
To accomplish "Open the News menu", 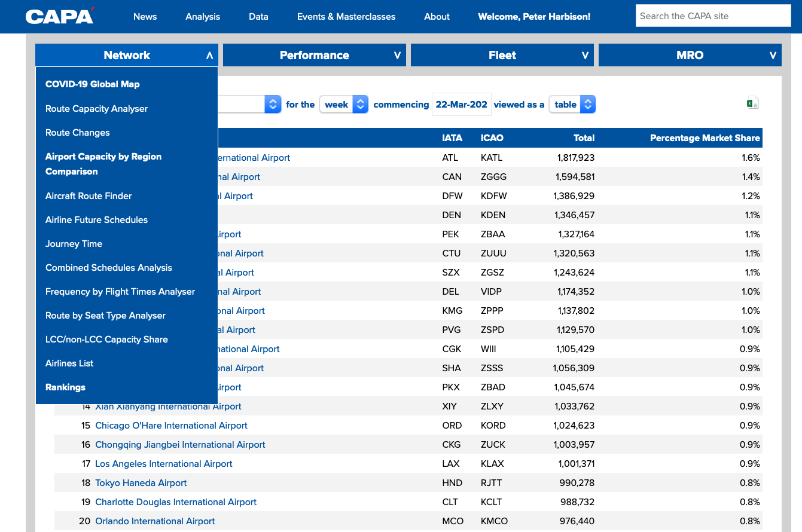I will pyautogui.click(x=145, y=17).
